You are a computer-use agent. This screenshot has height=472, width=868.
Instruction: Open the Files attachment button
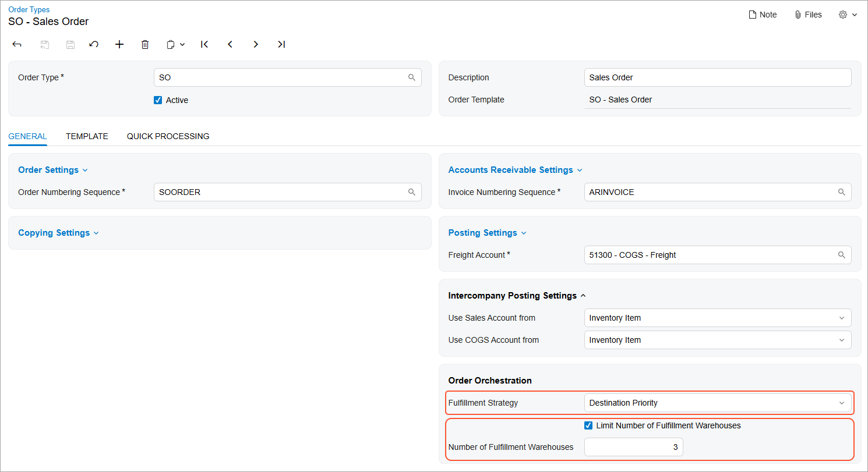pyautogui.click(x=808, y=15)
